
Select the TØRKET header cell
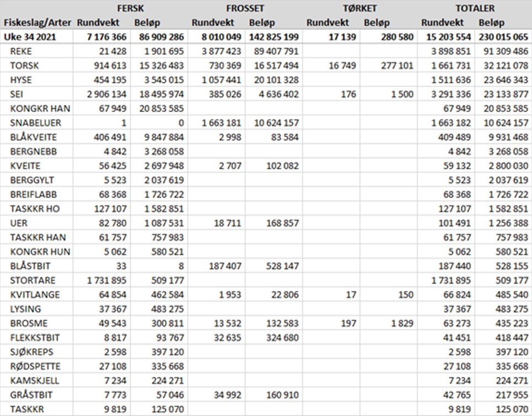(360, 9)
